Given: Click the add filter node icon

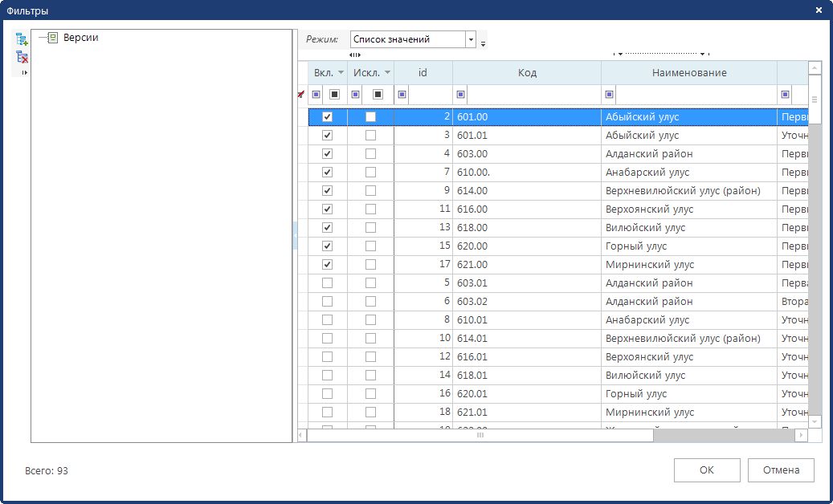Looking at the screenshot, I should [x=22, y=39].
